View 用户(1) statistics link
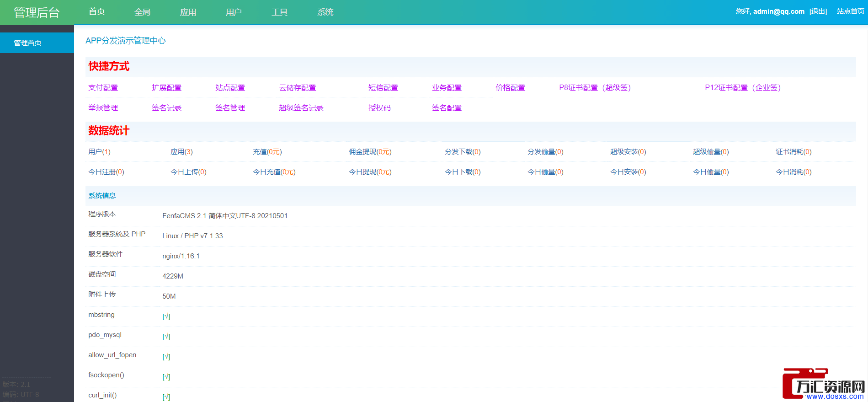The height and width of the screenshot is (402, 868). click(99, 152)
